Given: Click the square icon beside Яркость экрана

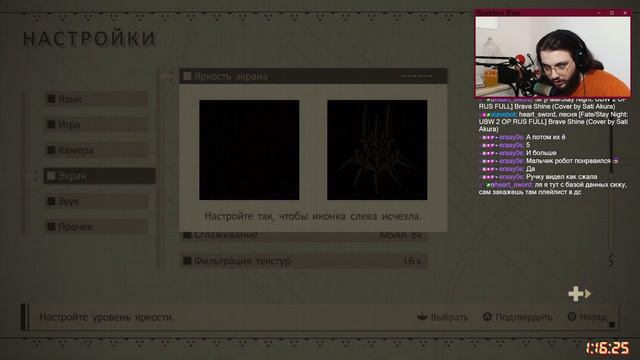Looking at the screenshot, I should (187, 76).
